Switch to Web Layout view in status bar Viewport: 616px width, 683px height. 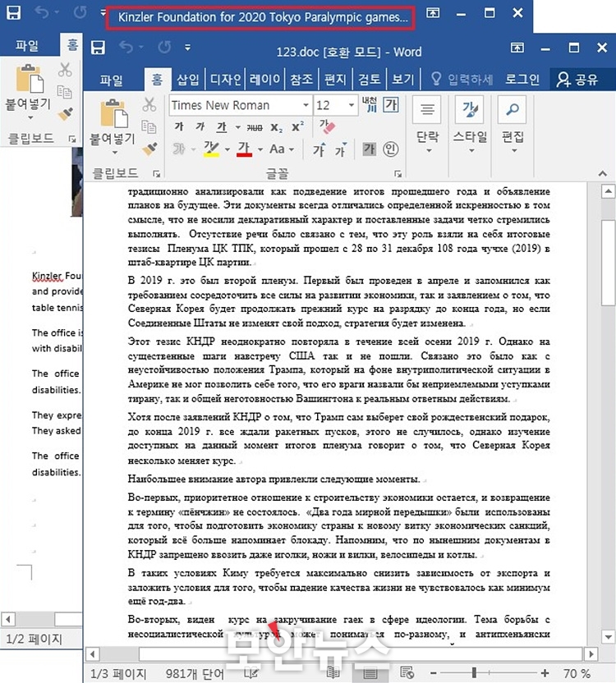click(x=407, y=673)
